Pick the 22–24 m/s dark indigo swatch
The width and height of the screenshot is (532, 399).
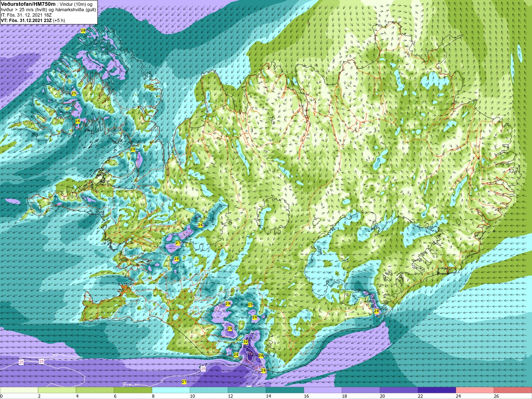tap(437, 390)
